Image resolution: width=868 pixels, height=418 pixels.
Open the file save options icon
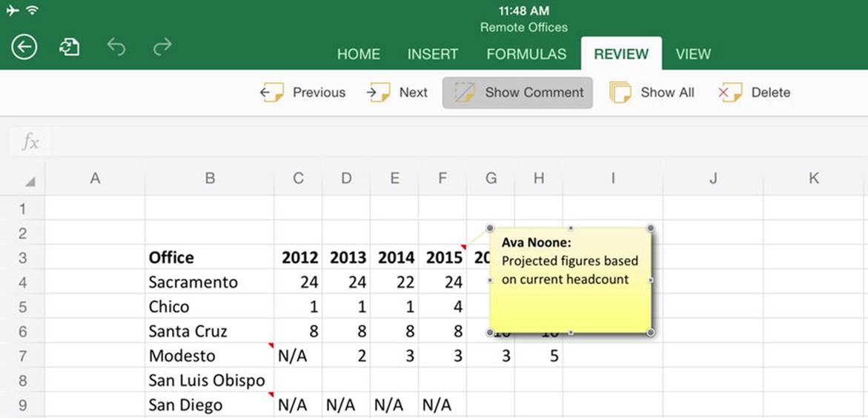(x=69, y=47)
